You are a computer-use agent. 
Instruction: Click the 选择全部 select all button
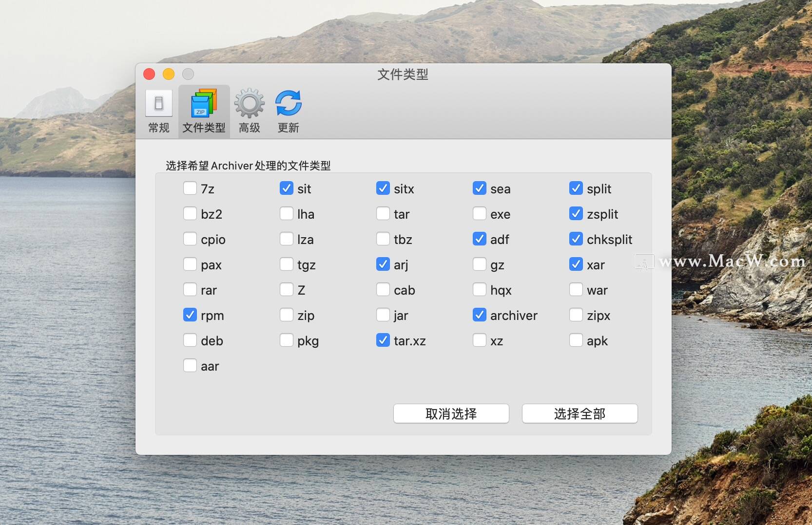580,413
